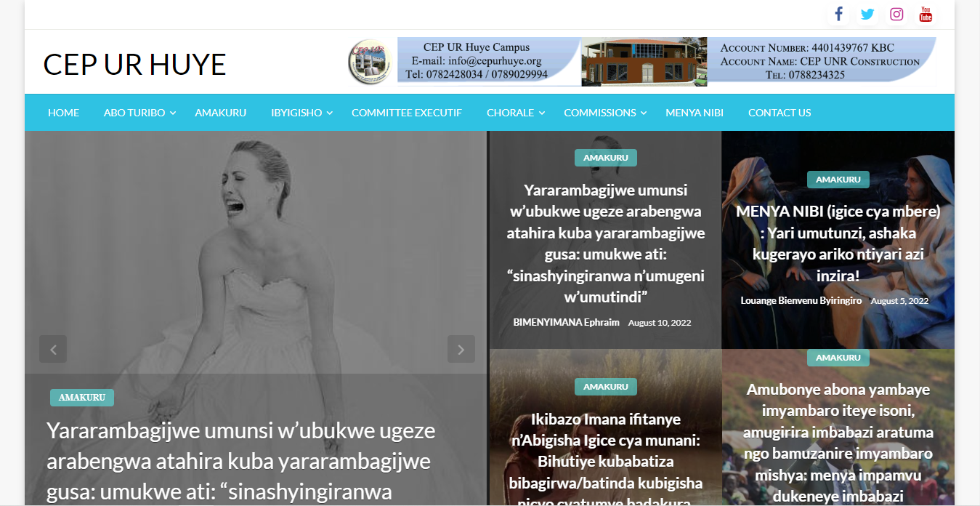Expand the CHORALE submenu
The image size is (980, 506).
pos(542,113)
